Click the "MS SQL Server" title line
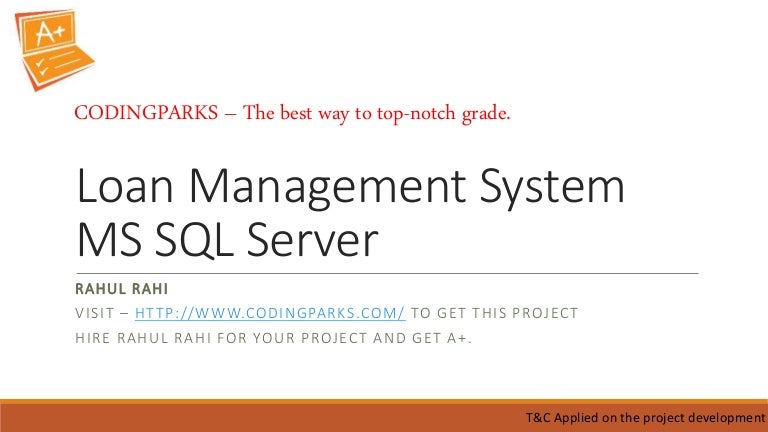Viewport: 768px width, 432px height. point(228,240)
